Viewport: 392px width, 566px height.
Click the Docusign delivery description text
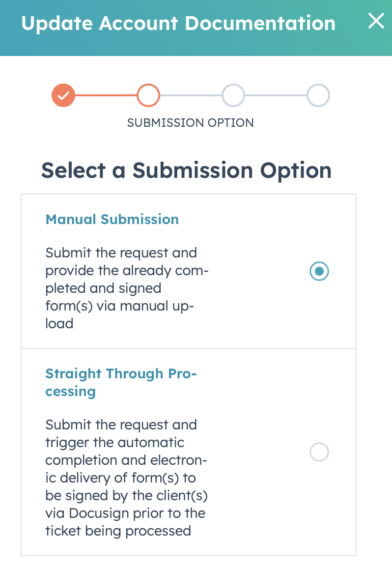[126, 478]
